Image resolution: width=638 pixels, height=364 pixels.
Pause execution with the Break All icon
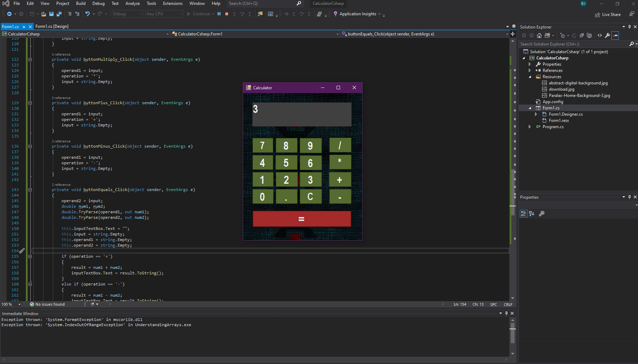tap(219, 14)
